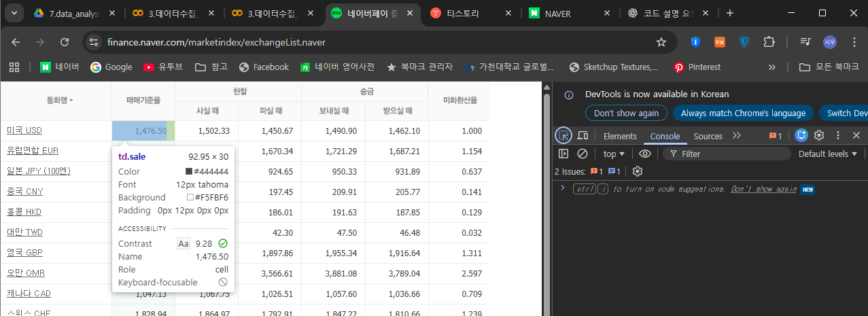868x316 pixels.
Task: Click the Switch DevTools language button
Action: pos(844,113)
